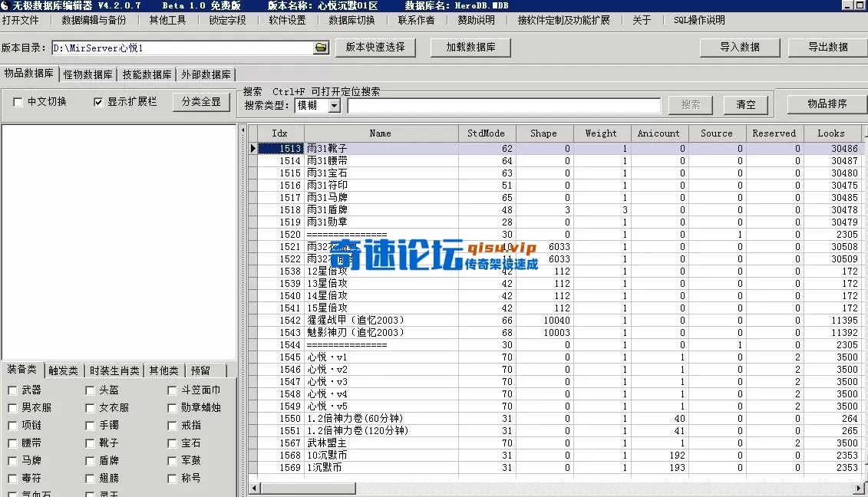This screenshot has height=497, width=868.
Task: Uncheck the 显示扩展栏 checkbox
Action: tap(98, 102)
